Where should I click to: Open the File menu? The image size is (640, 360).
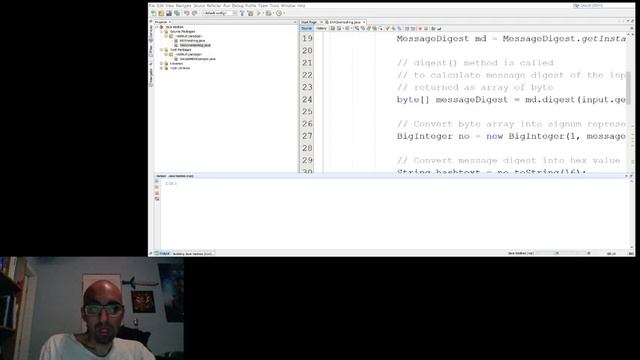(x=152, y=6)
